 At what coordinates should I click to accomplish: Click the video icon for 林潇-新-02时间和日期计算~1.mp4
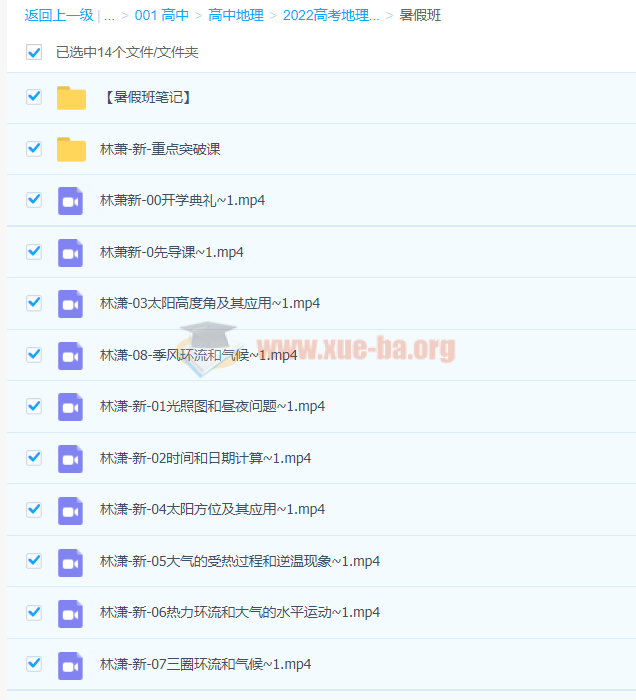pyautogui.click(x=71, y=459)
